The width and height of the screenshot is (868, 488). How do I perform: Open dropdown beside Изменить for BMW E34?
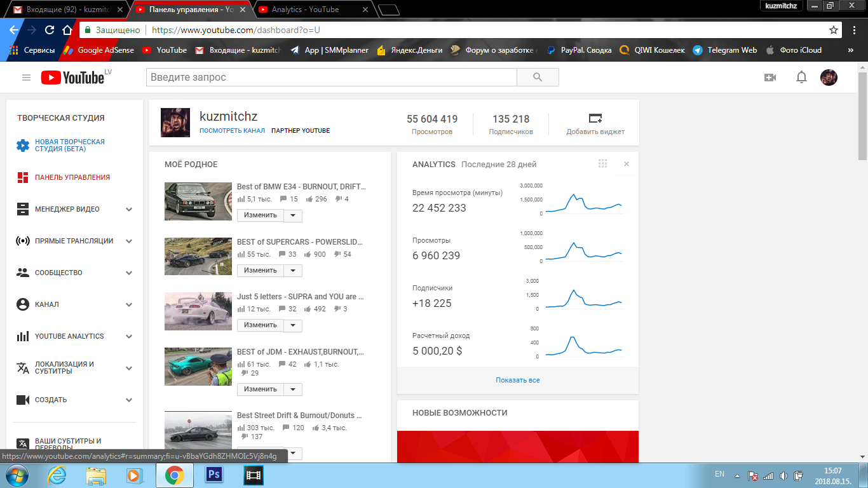click(293, 215)
